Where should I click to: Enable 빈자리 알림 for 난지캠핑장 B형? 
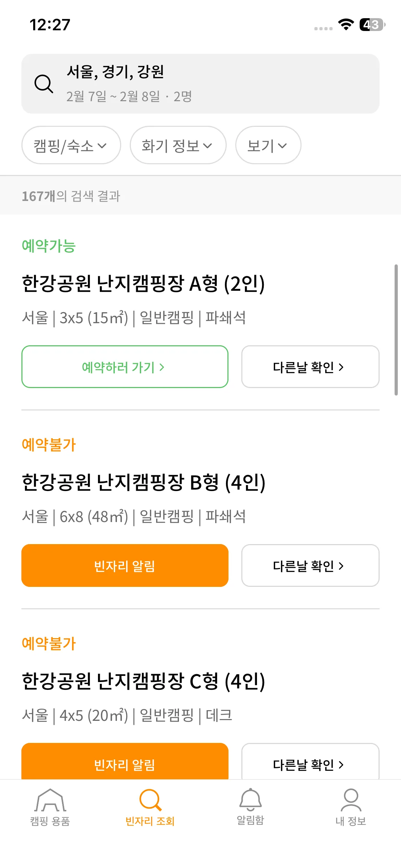click(x=125, y=565)
